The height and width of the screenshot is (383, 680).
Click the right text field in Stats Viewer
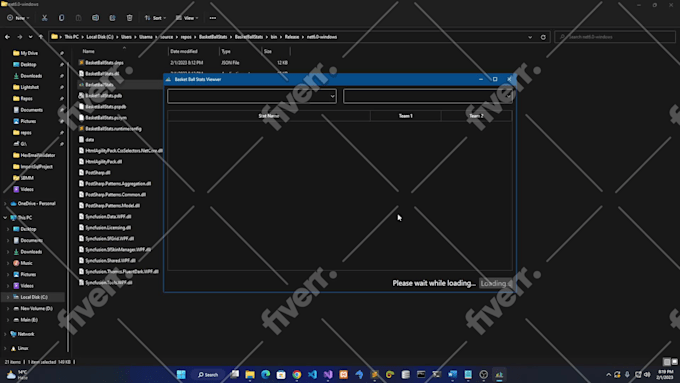tap(428, 96)
